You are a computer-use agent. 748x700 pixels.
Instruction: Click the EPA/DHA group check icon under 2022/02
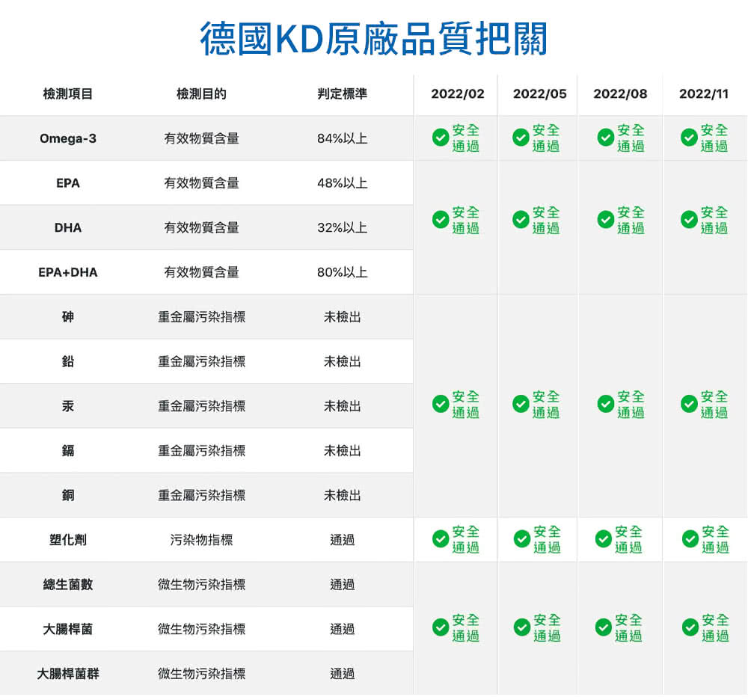[x=441, y=219]
